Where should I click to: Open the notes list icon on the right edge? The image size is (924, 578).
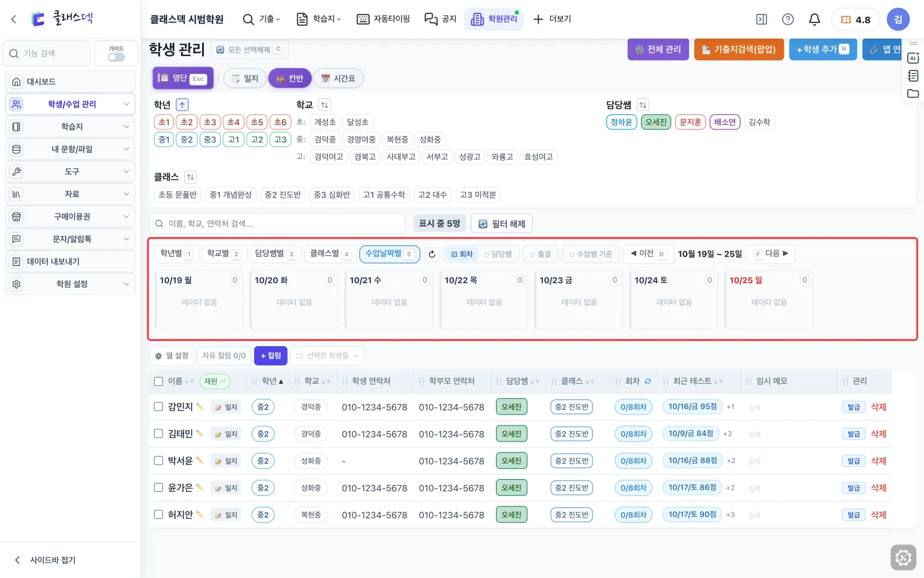pyautogui.click(x=913, y=76)
